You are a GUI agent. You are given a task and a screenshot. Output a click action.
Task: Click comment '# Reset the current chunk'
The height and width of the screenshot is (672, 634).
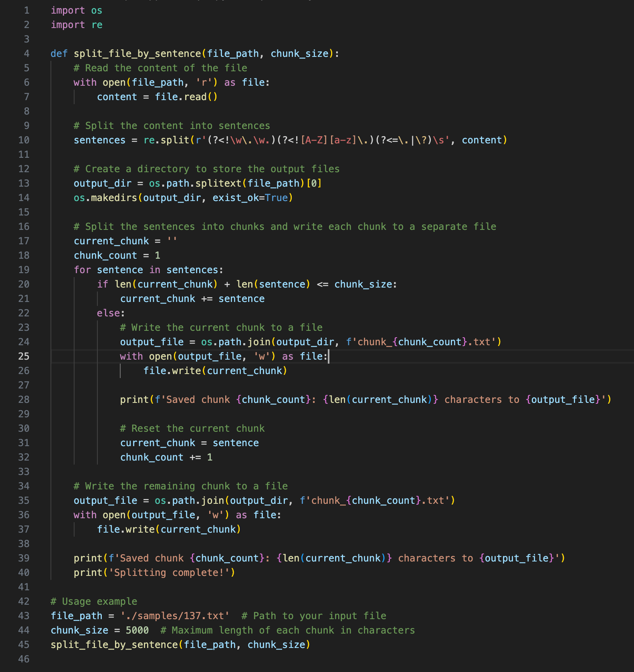point(192,429)
